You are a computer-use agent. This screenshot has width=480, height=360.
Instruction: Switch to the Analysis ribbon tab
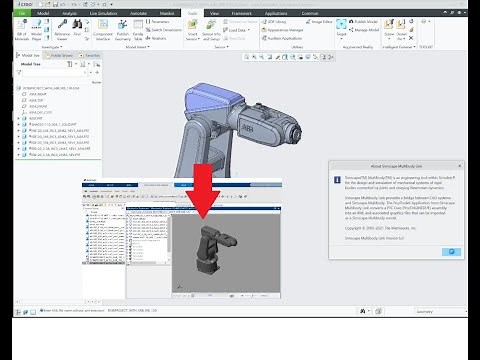click(x=69, y=13)
